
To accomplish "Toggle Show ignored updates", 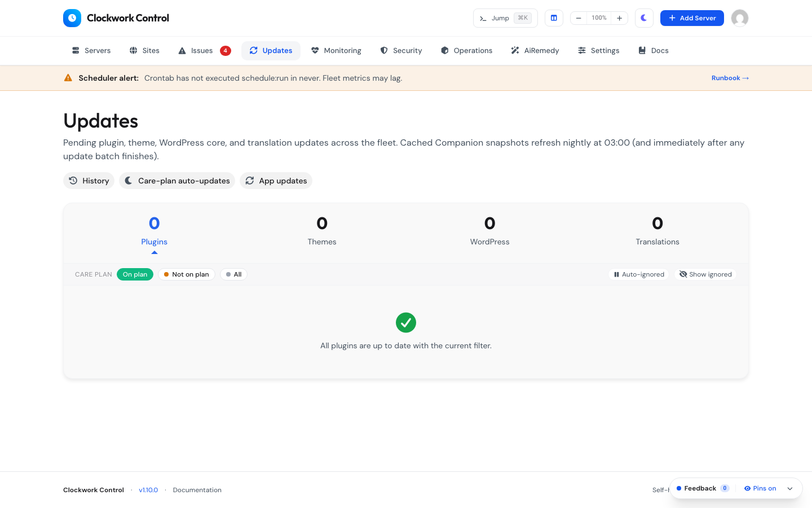I will click(705, 274).
